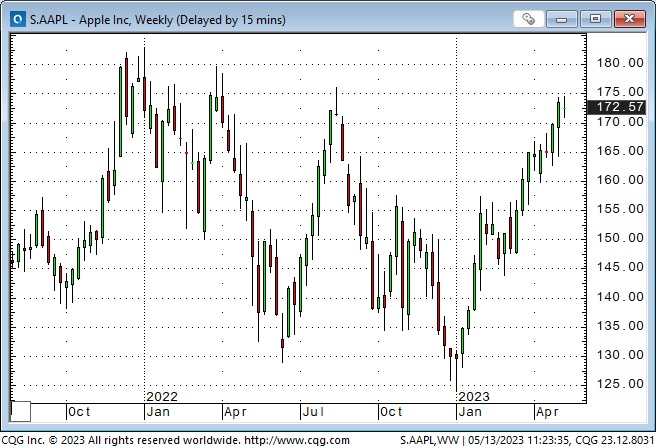This screenshot has width=656, height=448.
Task: Click the 150.00 price axis label
Action: click(620, 238)
